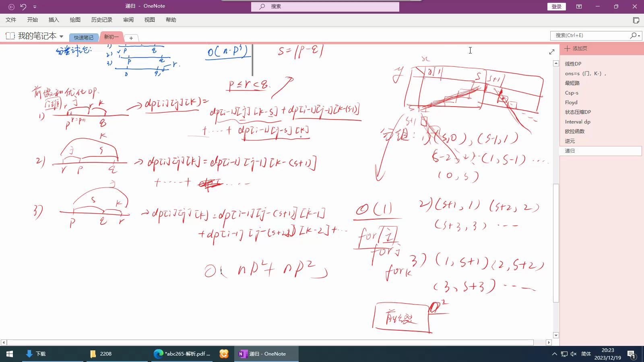
Task: Switch to the abc265-解析.pdf Edge window
Action: click(182, 354)
